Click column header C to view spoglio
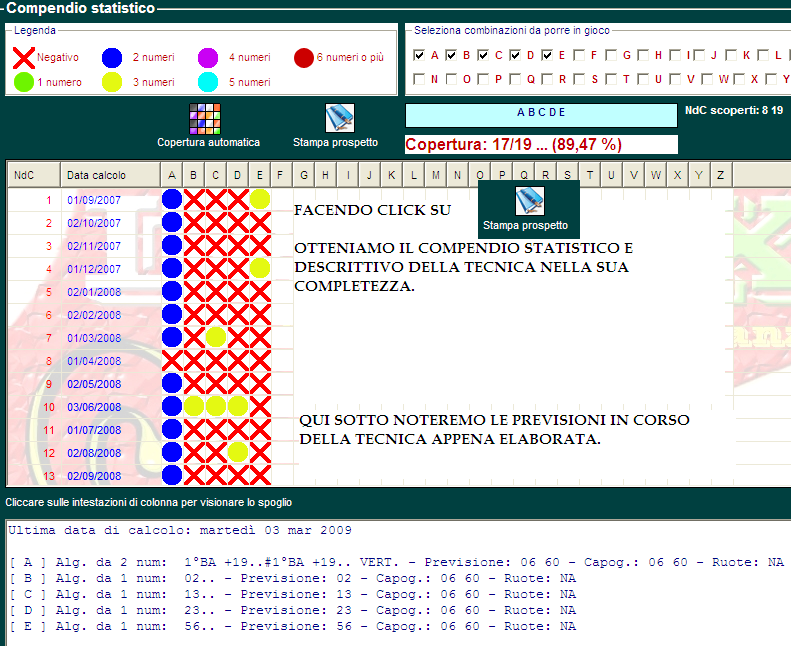Image resolution: width=791 pixels, height=646 pixels. click(215, 175)
